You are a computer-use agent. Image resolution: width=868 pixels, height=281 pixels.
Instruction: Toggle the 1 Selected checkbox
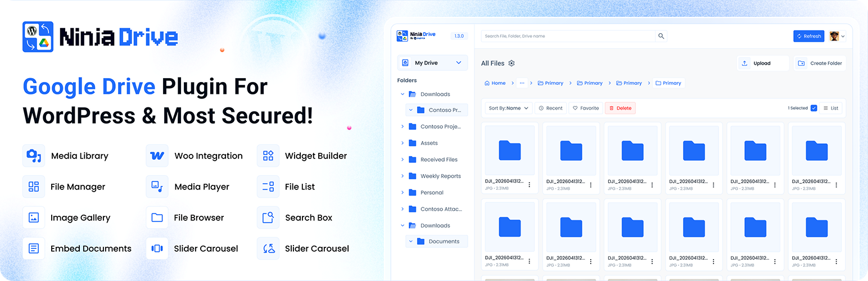[x=814, y=108]
